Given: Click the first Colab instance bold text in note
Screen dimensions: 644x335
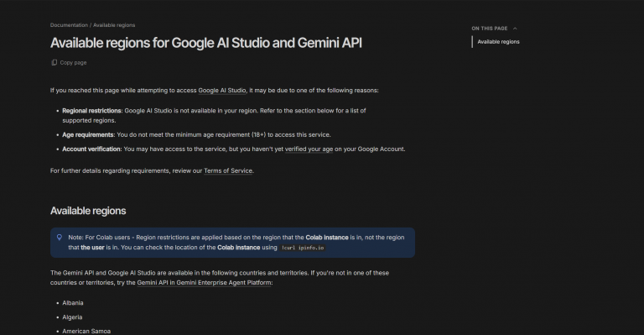Looking at the screenshot, I should coord(327,238).
